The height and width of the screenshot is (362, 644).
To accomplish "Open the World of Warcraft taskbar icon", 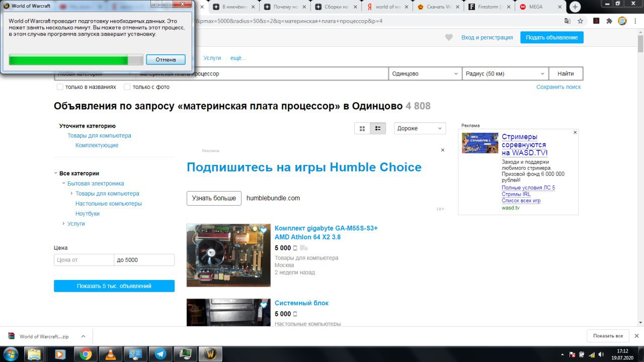I will (x=210, y=354).
